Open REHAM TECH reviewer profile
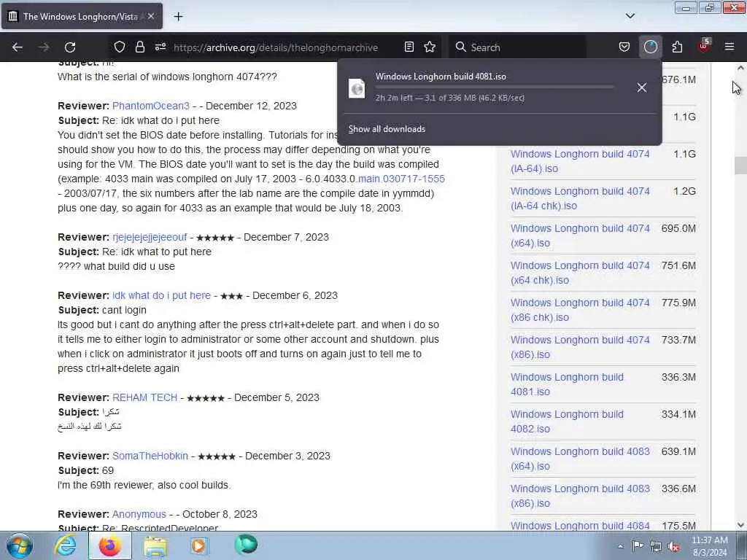 145,397
